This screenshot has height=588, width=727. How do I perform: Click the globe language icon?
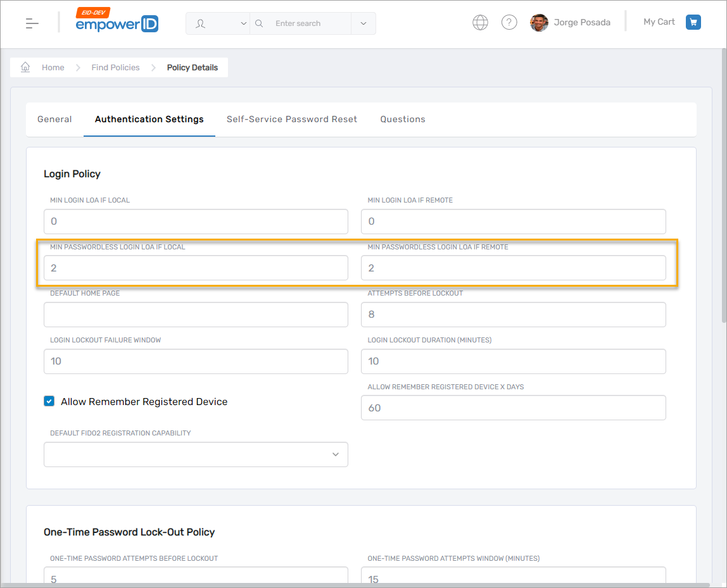[x=480, y=23]
